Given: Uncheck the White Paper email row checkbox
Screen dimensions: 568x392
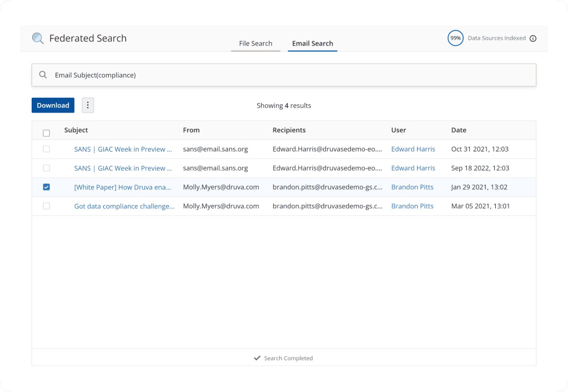Looking at the screenshot, I should click(46, 187).
